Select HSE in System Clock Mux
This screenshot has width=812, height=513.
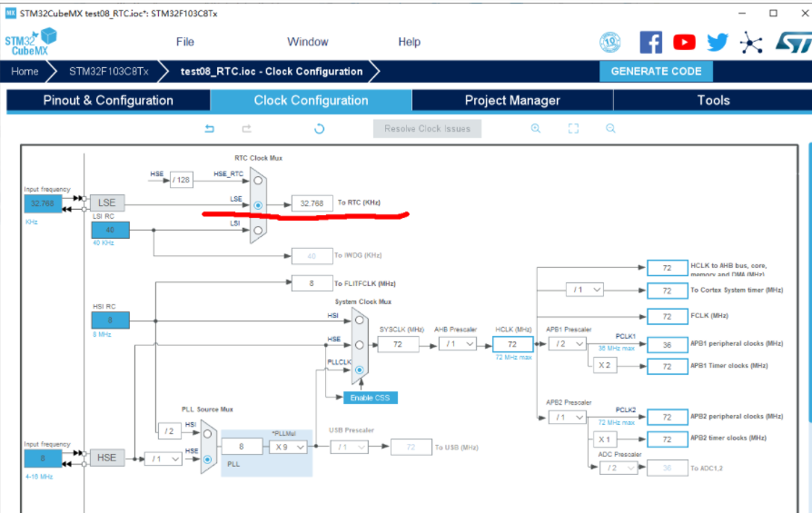(x=360, y=345)
